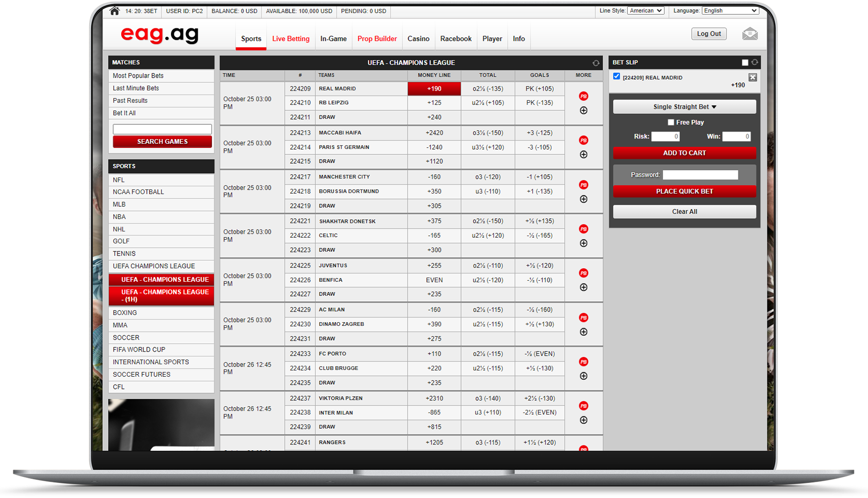Remove Real Madrid selection from bet slip

click(x=753, y=78)
